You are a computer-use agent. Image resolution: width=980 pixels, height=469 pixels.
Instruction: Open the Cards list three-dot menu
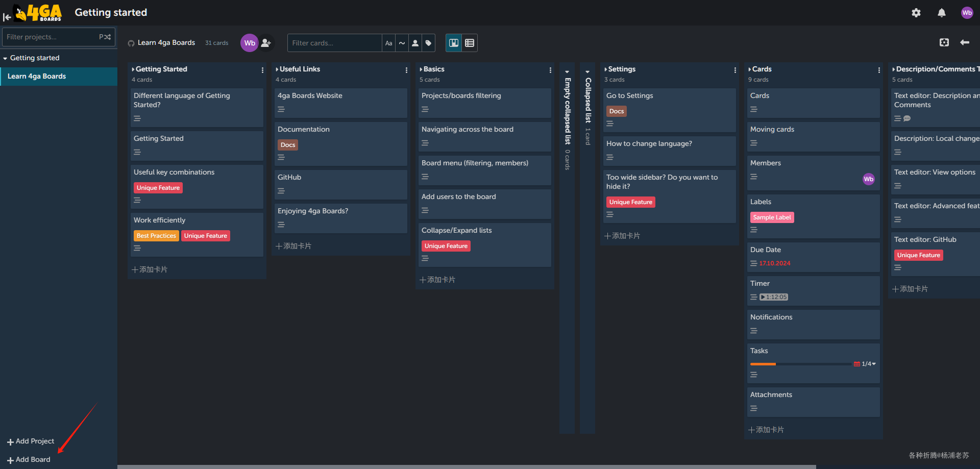(879, 70)
